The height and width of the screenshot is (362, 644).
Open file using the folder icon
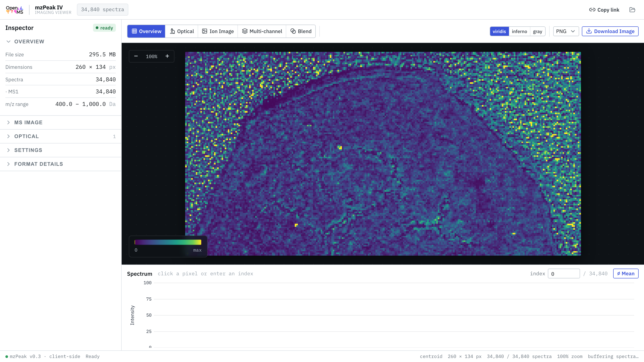coord(632,10)
